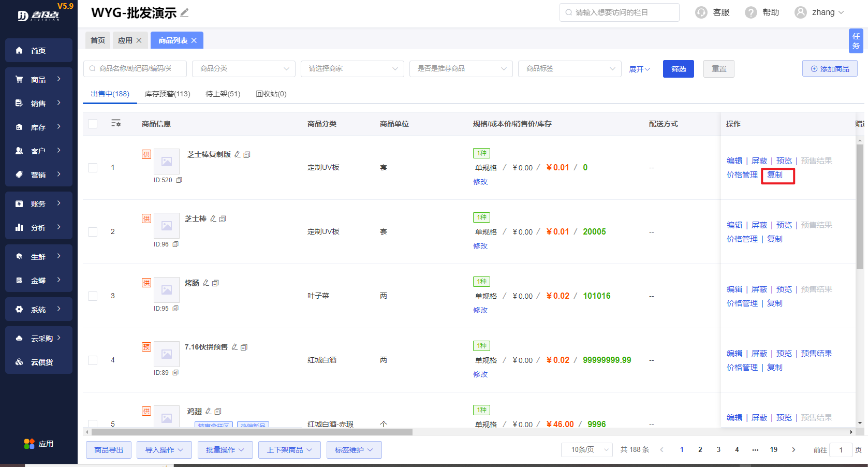
Task: Click the blue 筛选 filter button
Action: point(678,69)
